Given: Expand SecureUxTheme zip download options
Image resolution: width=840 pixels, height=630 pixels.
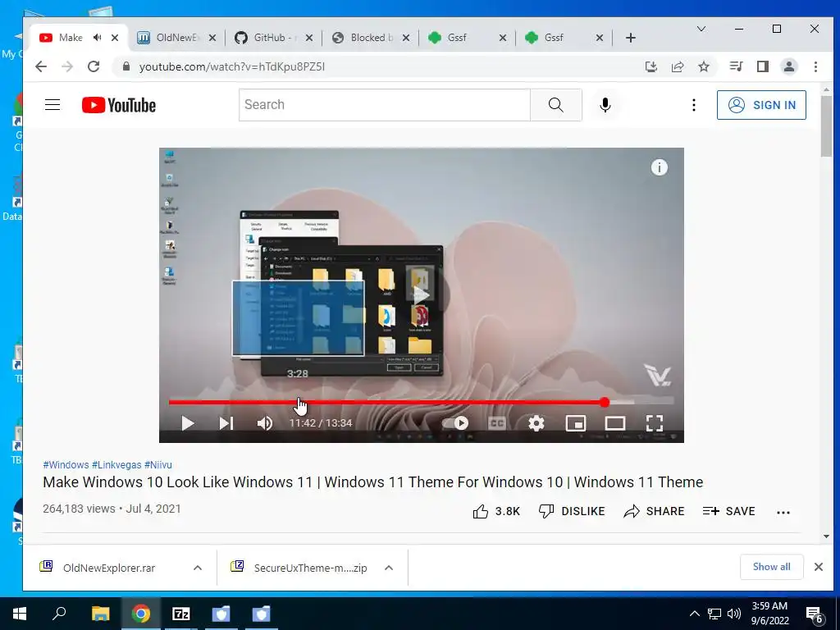Looking at the screenshot, I should click(x=389, y=568).
